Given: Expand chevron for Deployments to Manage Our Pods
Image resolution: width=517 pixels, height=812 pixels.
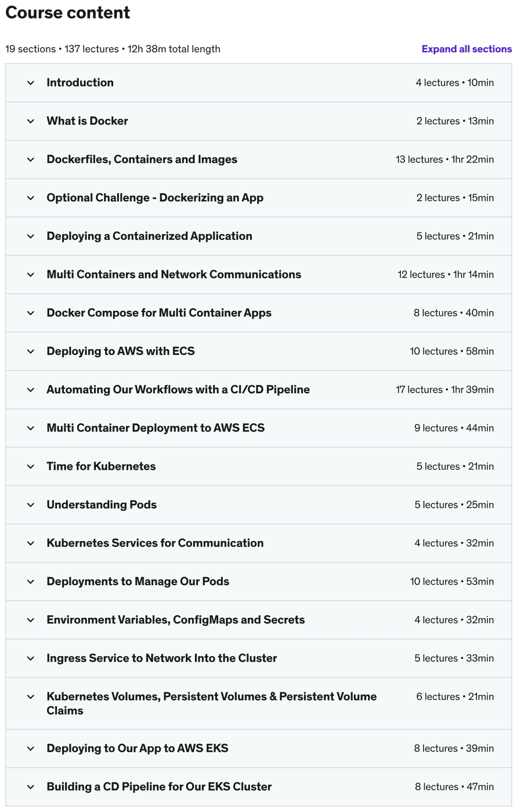Looking at the screenshot, I should 31,581.
